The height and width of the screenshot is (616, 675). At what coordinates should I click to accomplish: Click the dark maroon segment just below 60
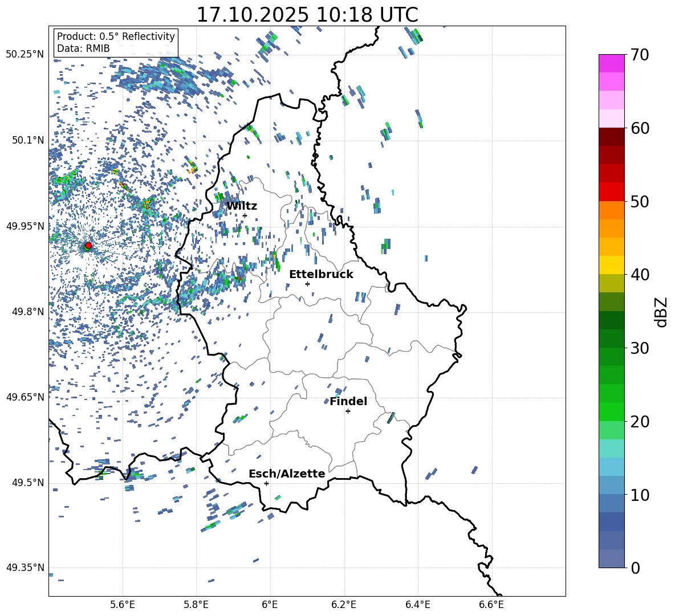pos(612,136)
